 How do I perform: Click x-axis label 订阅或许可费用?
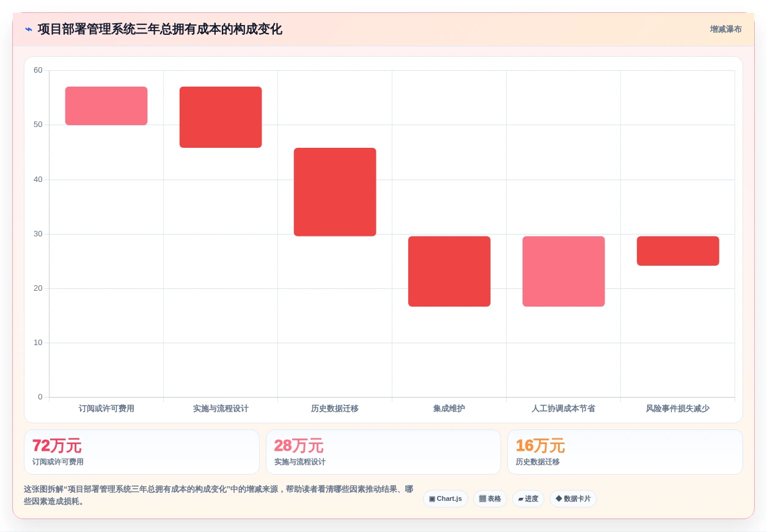[x=106, y=409]
